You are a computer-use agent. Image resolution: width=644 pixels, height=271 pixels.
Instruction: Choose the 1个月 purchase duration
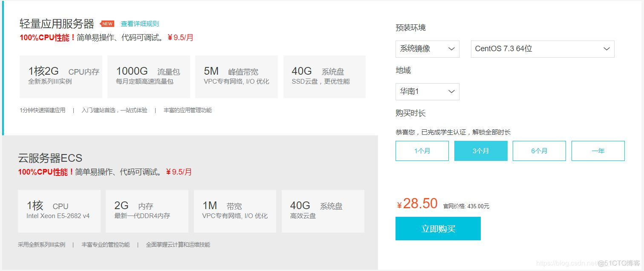click(422, 151)
